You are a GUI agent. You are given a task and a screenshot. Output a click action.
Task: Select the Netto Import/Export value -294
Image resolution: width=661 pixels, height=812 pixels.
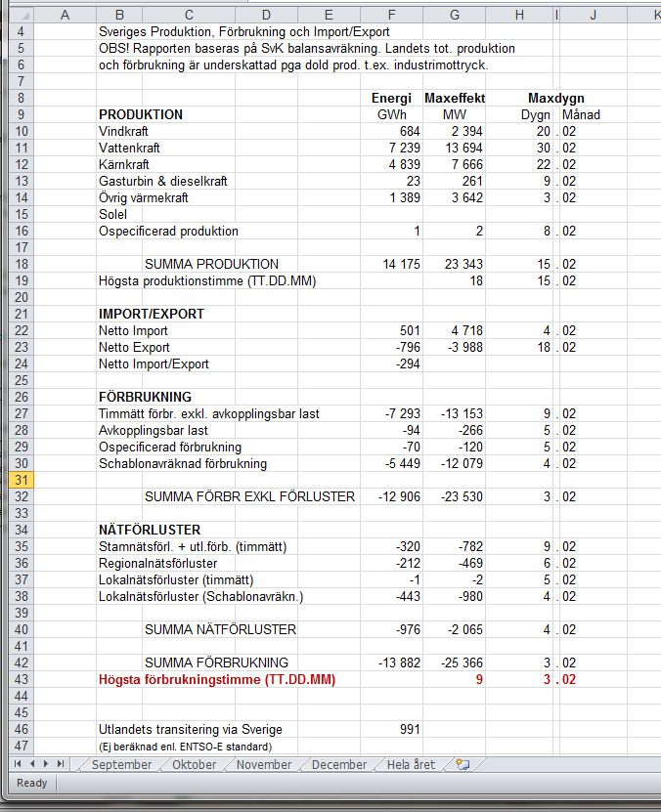[407, 363]
